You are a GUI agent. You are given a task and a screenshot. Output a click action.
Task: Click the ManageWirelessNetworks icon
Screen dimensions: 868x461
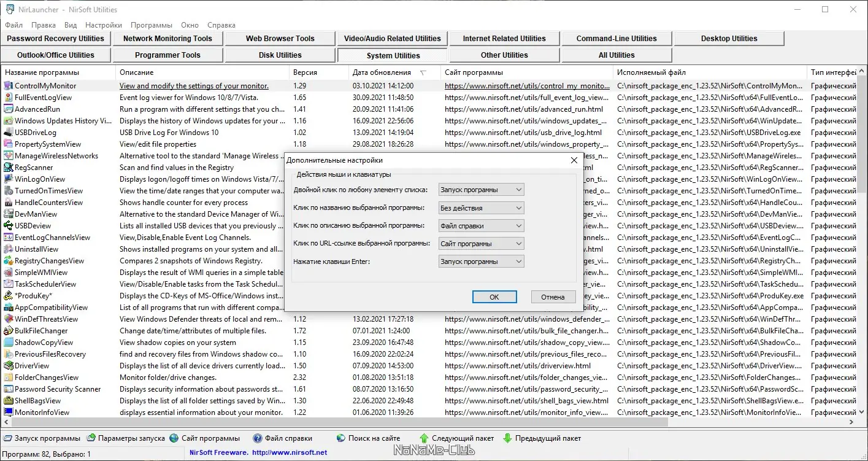click(8, 156)
